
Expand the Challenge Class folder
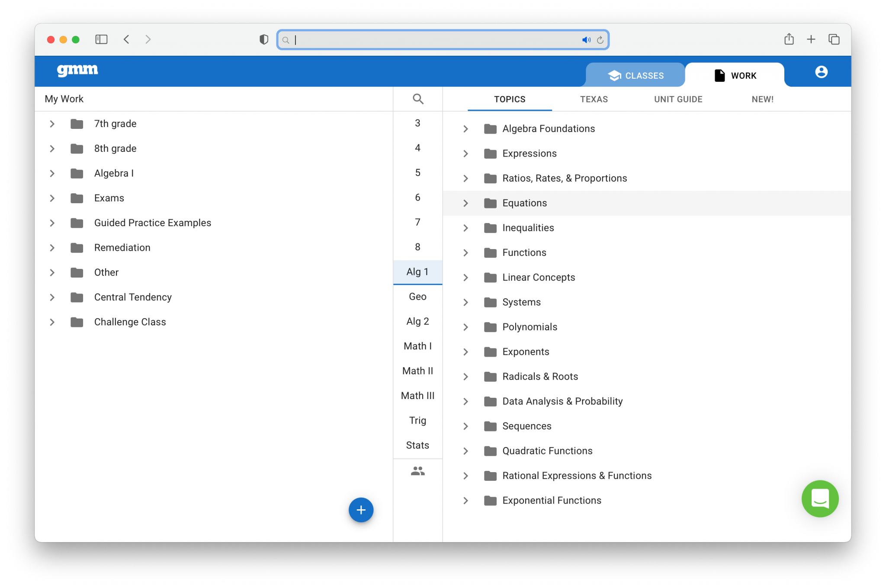coord(52,322)
